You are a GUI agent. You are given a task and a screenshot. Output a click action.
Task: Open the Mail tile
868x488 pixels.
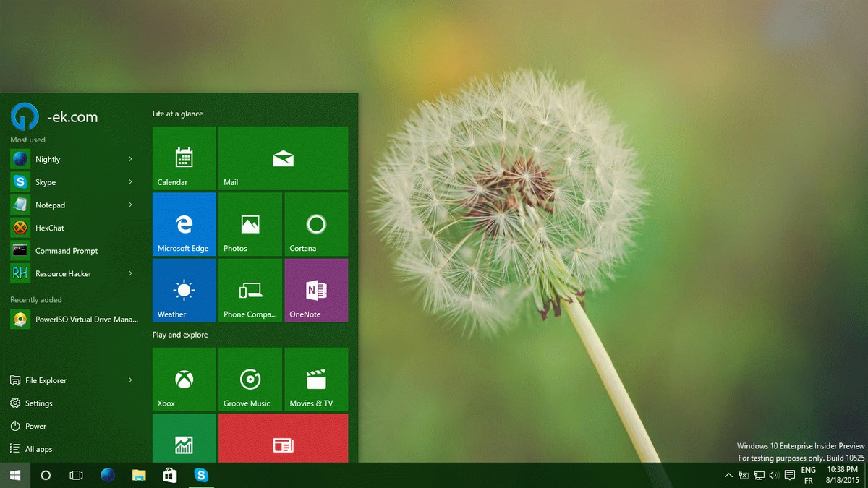click(283, 158)
